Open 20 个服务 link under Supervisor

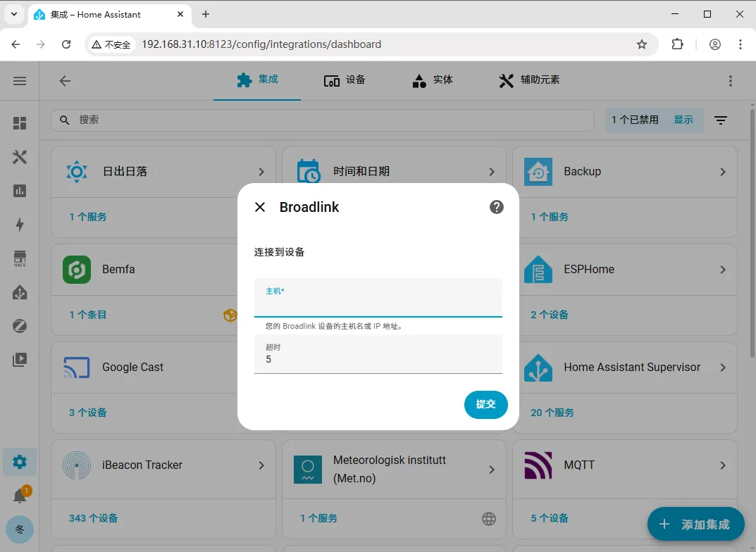pyautogui.click(x=552, y=413)
